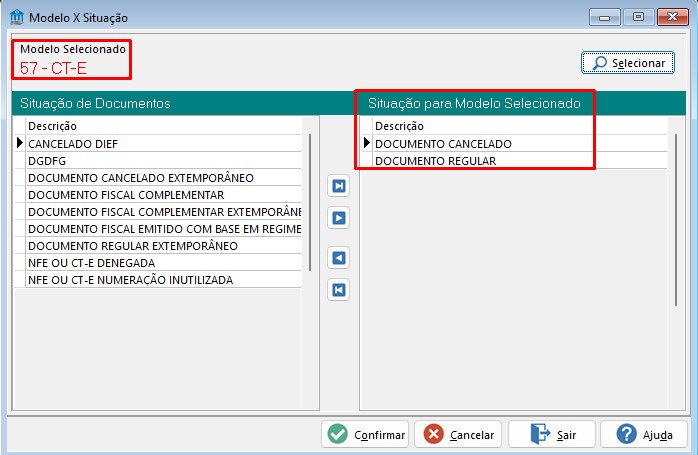The height and width of the screenshot is (455, 698).
Task: Close the Modelo X Situação window
Action: tap(672, 17)
